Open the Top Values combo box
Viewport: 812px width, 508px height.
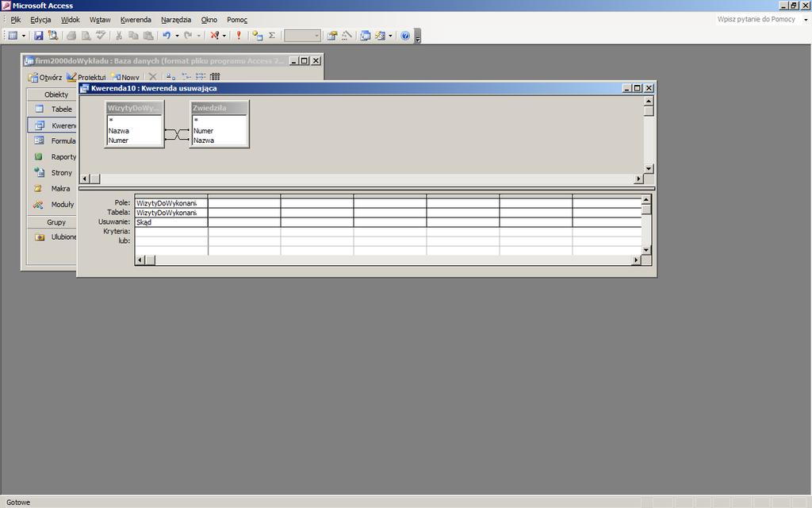(x=302, y=35)
